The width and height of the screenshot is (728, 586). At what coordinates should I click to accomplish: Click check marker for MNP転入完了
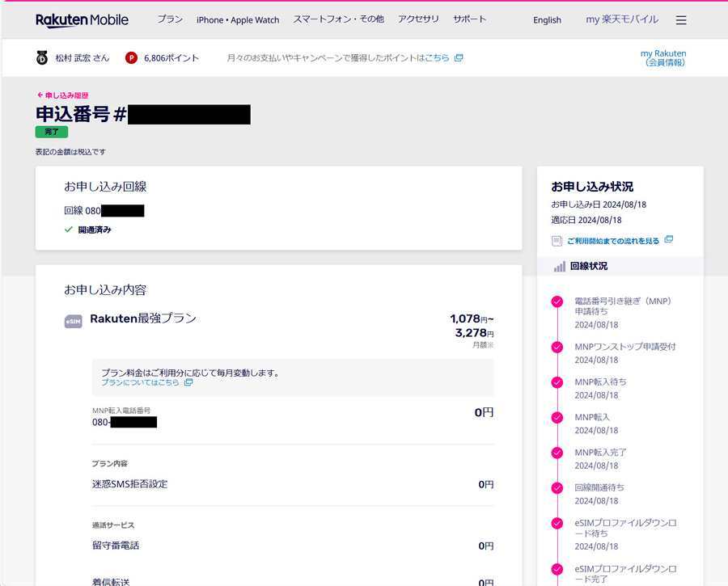557,453
